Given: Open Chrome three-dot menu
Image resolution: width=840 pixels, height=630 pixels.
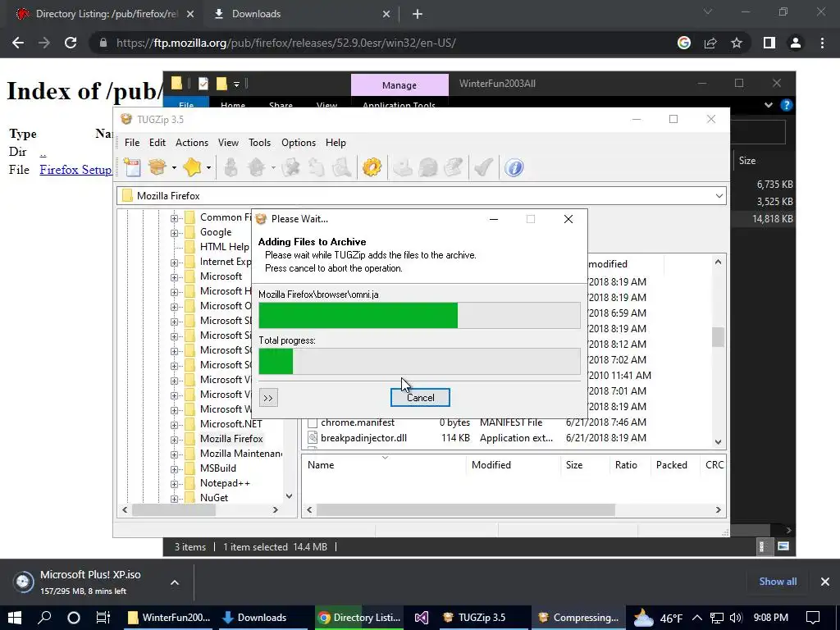Looking at the screenshot, I should (x=822, y=43).
